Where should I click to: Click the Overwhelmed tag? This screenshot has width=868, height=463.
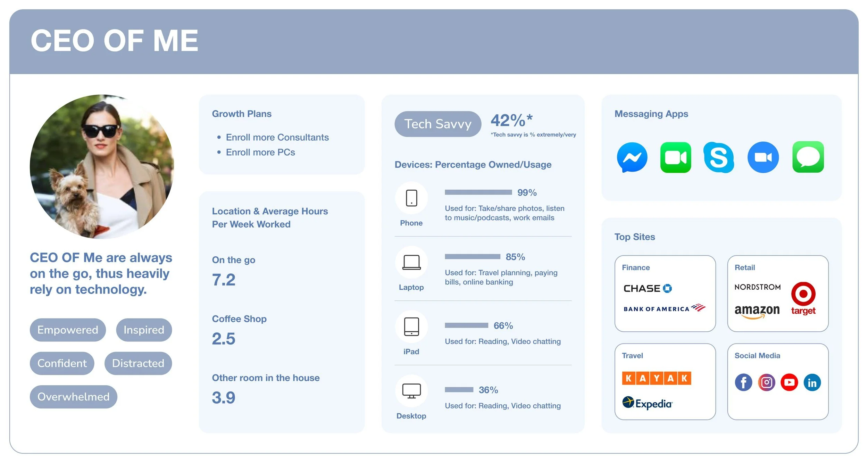[x=73, y=397]
